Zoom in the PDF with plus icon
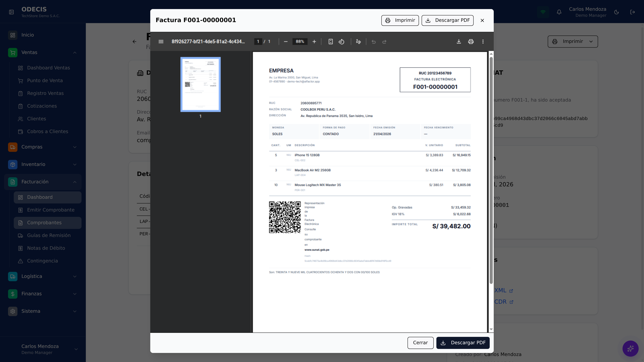This screenshot has height=362, width=644. click(314, 41)
